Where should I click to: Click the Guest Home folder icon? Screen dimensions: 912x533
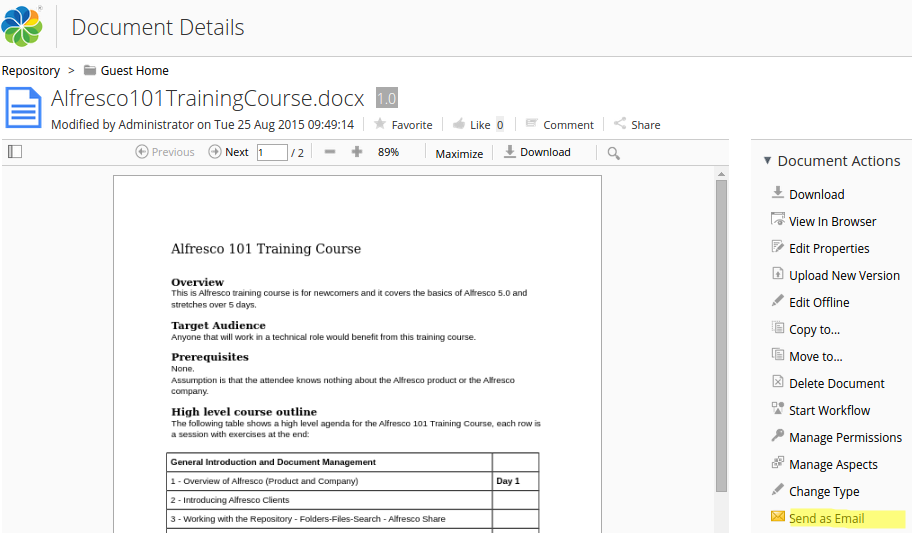tap(90, 70)
